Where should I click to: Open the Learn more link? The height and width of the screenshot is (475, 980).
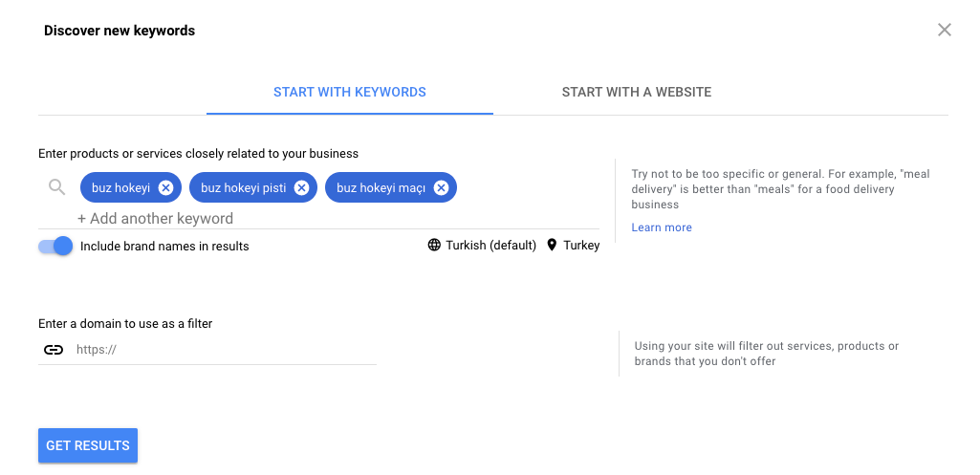coord(662,227)
